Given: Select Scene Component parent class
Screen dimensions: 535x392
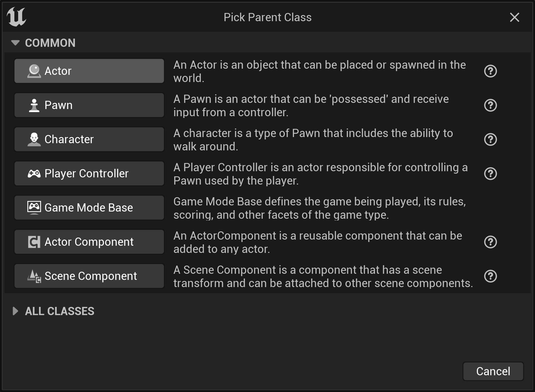Looking at the screenshot, I should tap(89, 276).
